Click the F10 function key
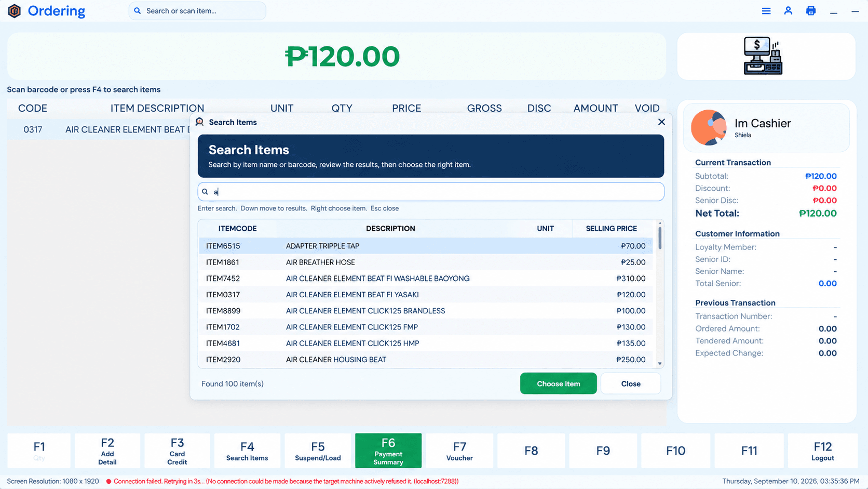The image size is (868, 489). pyautogui.click(x=676, y=451)
